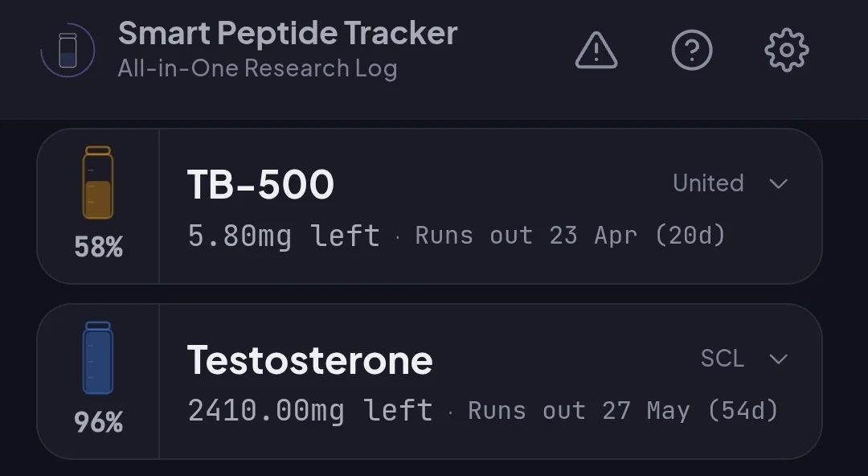Image resolution: width=868 pixels, height=476 pixels.
Task: Click the All-in-One Research Log subtitle
Action: pos(257,68)
